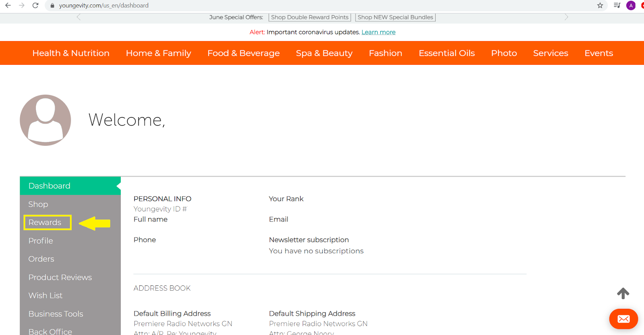This screenshot has width=644, height=335.
Task: Select the 'Newsletter subscription' label
Action: coord(309,240)
